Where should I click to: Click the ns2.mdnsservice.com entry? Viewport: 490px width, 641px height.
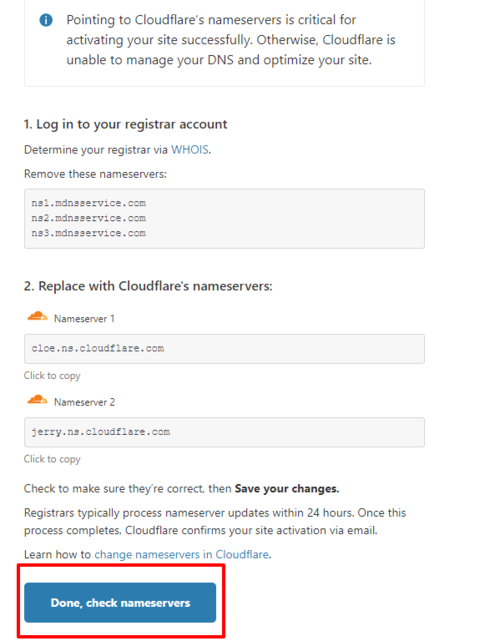[89, 218]
